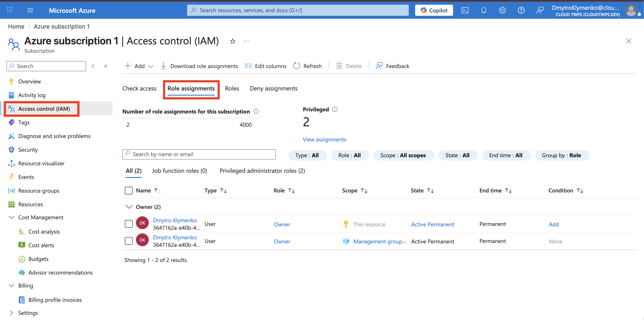Launch Cloud Shell from the top bar

coord(465,10)
